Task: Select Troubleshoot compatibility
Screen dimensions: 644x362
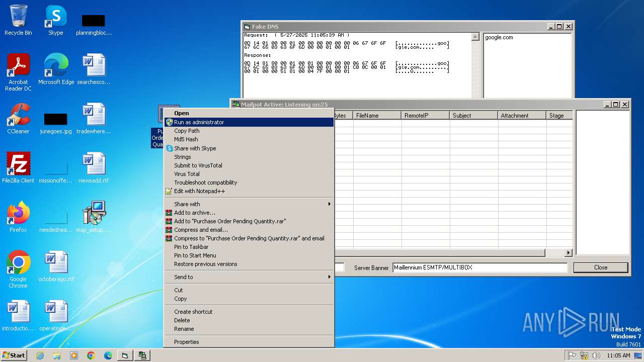Action: pos(249,183)
